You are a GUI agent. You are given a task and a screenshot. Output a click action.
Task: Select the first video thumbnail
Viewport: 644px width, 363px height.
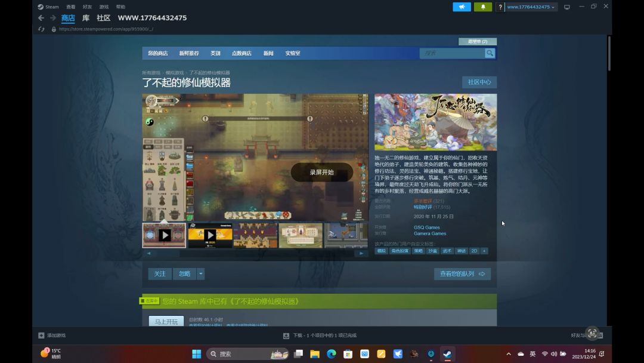point(165,236)
